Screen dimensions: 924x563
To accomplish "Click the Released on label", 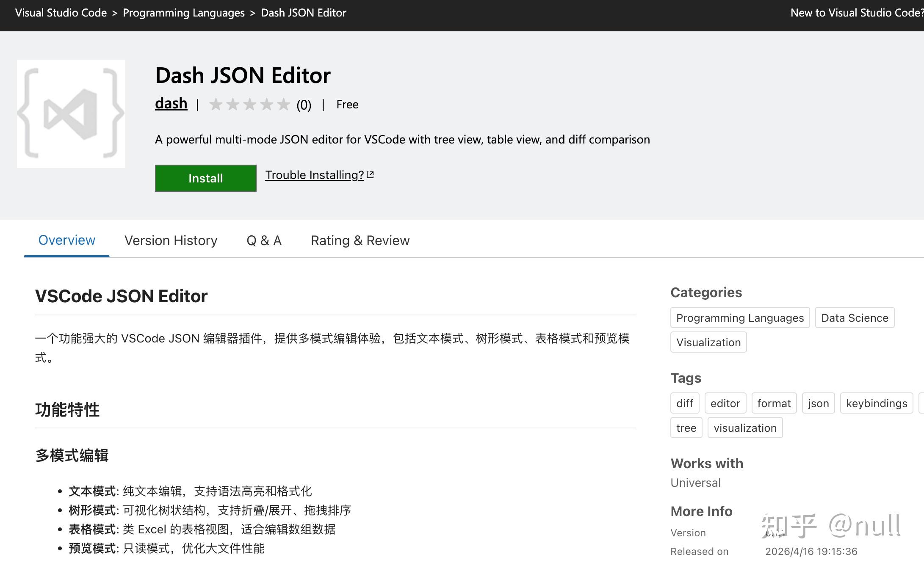I will click(x=700, y=552).
